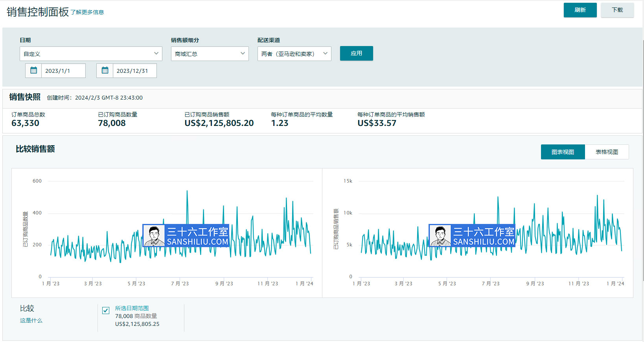Expand the 销售额细分 商城汇总 dropdown

tap(210, 54)
